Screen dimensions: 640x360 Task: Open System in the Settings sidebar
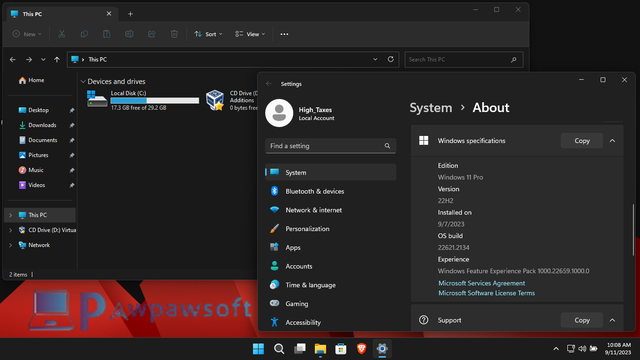tap(331, 173)
